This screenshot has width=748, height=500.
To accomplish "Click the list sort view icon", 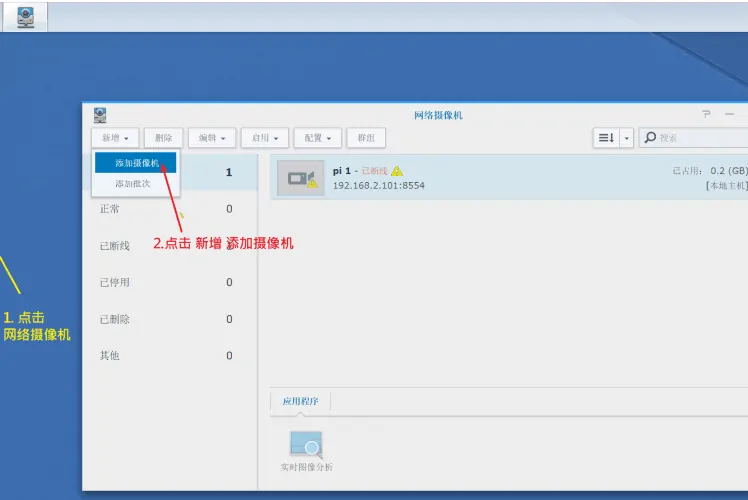I will tap(606, 138).
